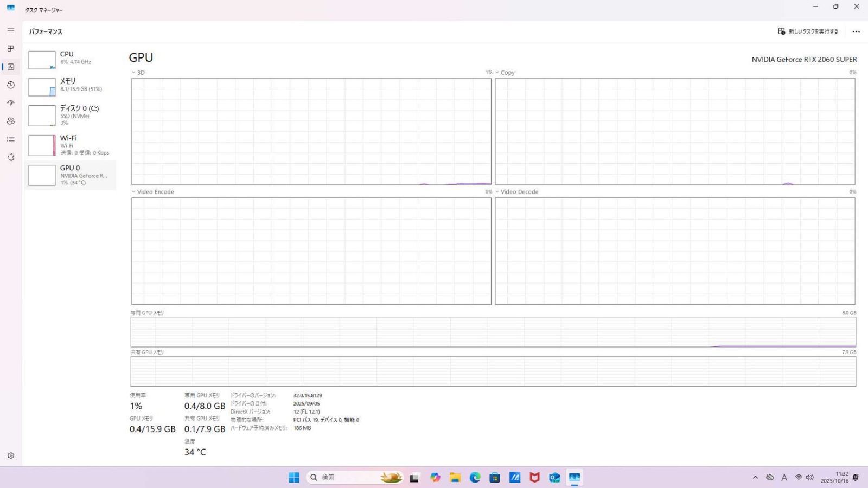This screenshot has width=868, height=488.
Task: Click 新しいタスクを実行する button
Action: pyautogui.click(x=808, y=31)
